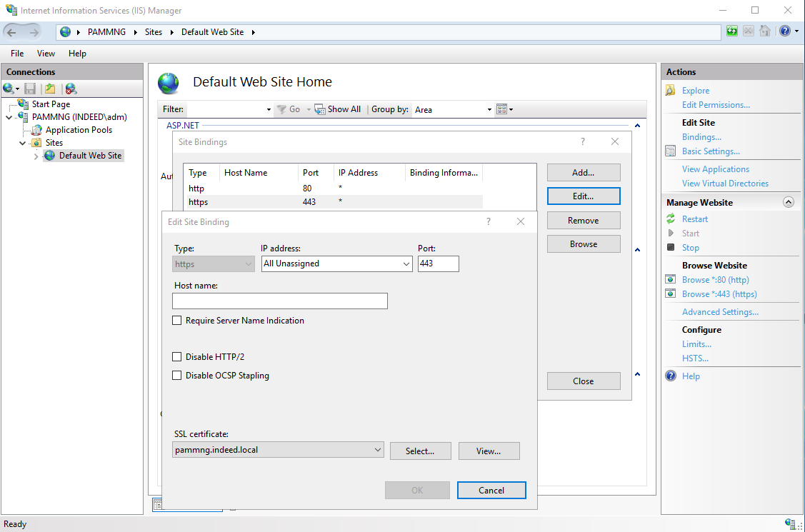
Task: Check the Disable OCSP Stapling option
Action: coord(177,376)
